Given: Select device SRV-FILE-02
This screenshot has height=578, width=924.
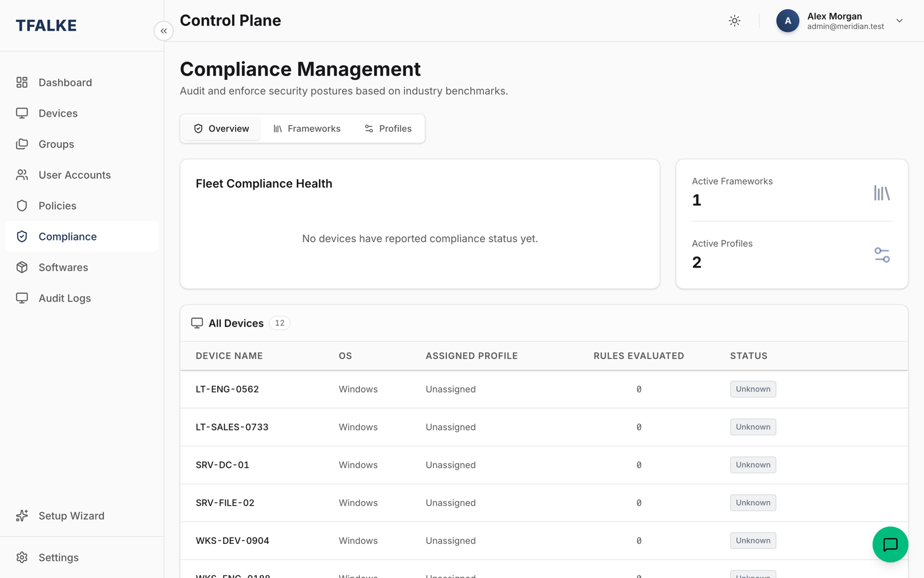Looking at the screenshot, I should point(225,503).
